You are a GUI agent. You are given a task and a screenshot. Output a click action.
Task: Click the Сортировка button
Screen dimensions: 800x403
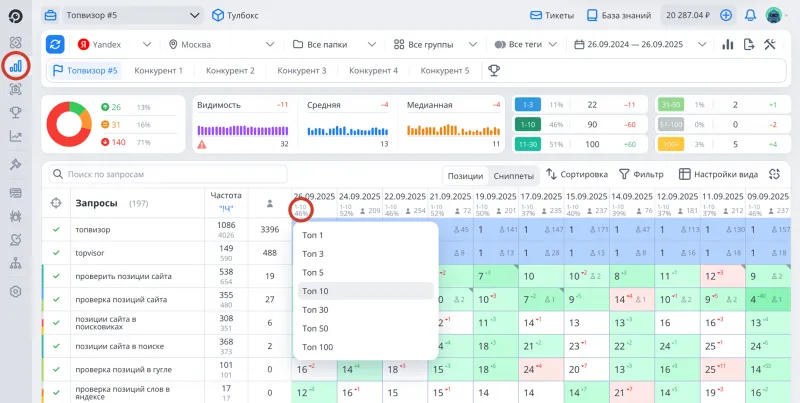(576, 174)
